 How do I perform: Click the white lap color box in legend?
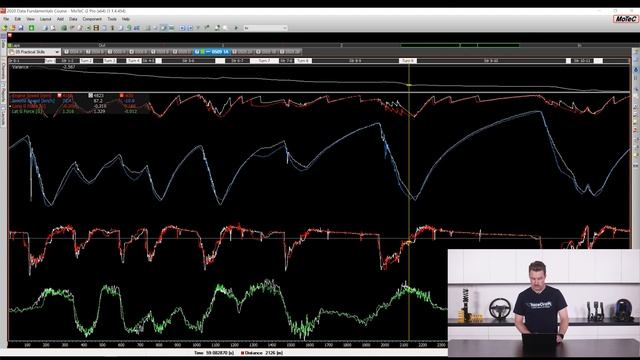[x=91, y=96]
